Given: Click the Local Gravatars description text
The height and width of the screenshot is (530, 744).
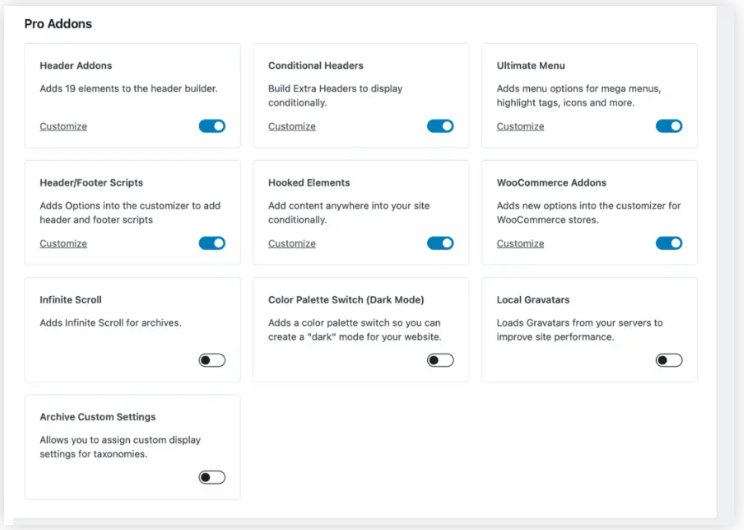Looking at the screenshot, I should pos(579,330).
